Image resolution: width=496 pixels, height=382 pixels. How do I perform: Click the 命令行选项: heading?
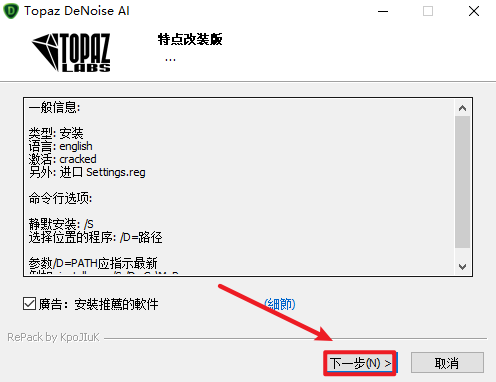pyautogui.click(x=60, y=198)
